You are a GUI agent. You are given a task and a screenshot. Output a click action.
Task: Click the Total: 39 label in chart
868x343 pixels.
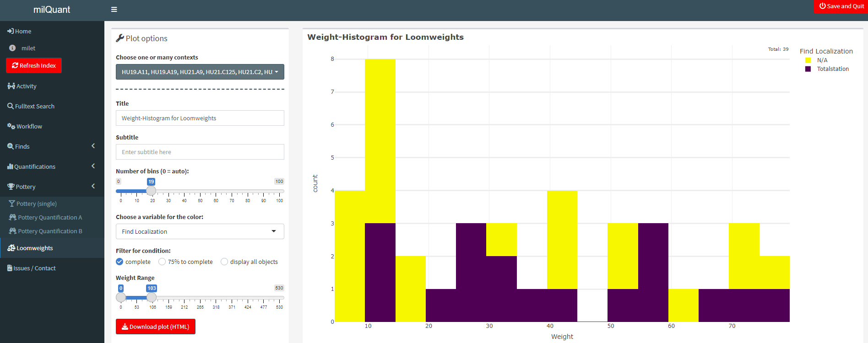click(778, 49)
